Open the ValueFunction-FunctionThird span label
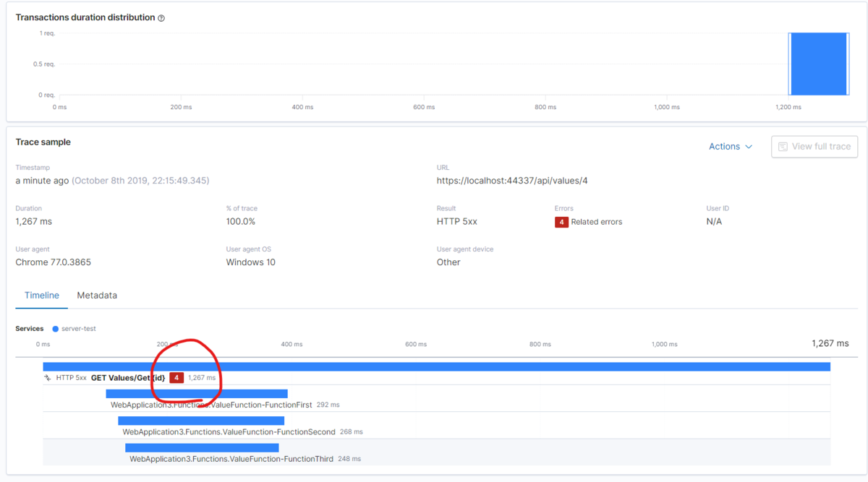Screen dimensions: 868x482 (231, 459)
